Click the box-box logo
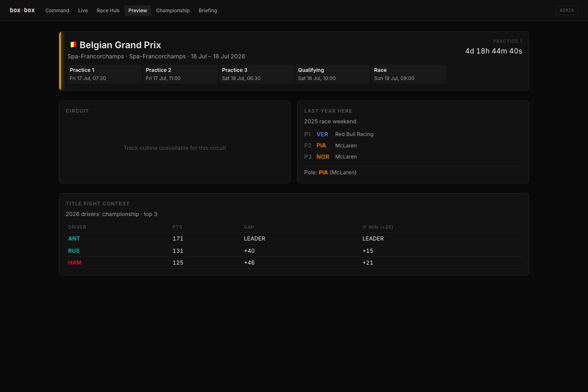The width and height of the screenshot is (588, 392). pyautogui.click(x=22, y=10)
